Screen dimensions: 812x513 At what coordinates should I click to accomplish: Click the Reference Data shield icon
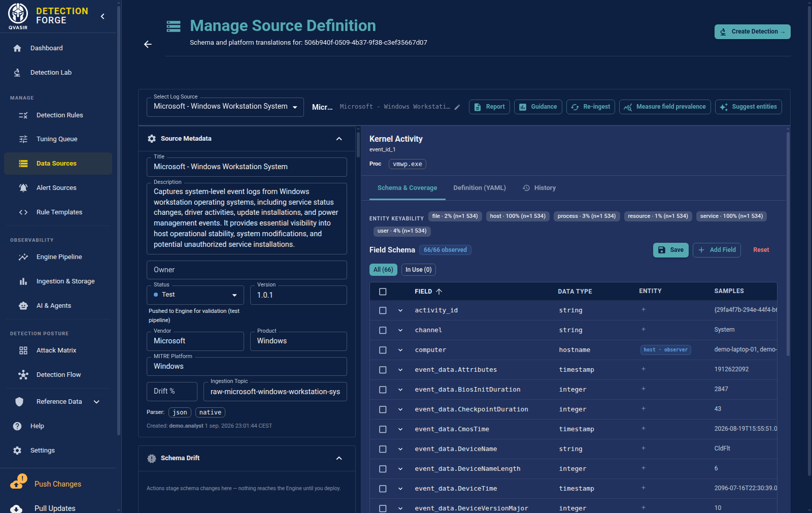(19, 402)
